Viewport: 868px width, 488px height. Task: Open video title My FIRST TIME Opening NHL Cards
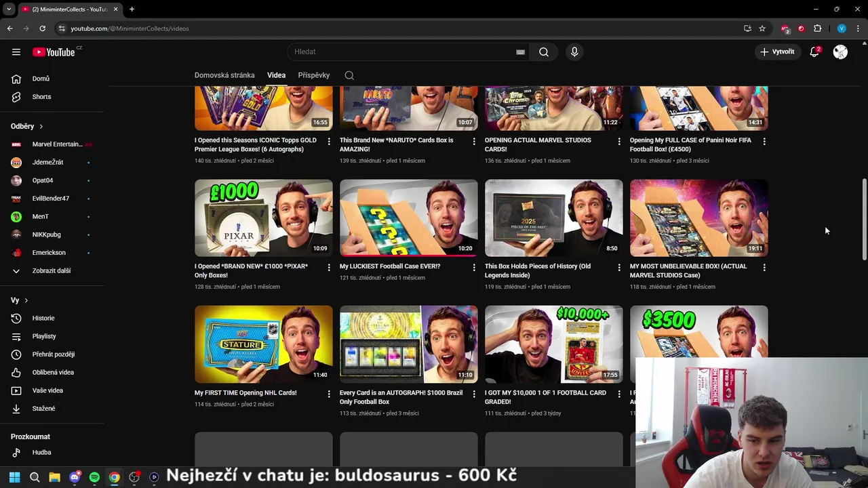(x=245, y=392)
